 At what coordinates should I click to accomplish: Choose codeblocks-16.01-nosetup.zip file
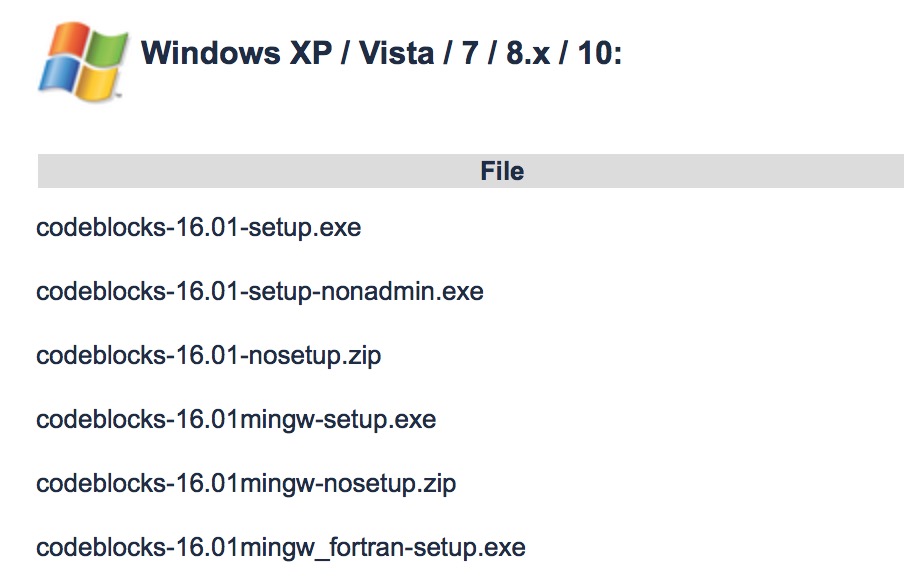click(x=208, y=356)
